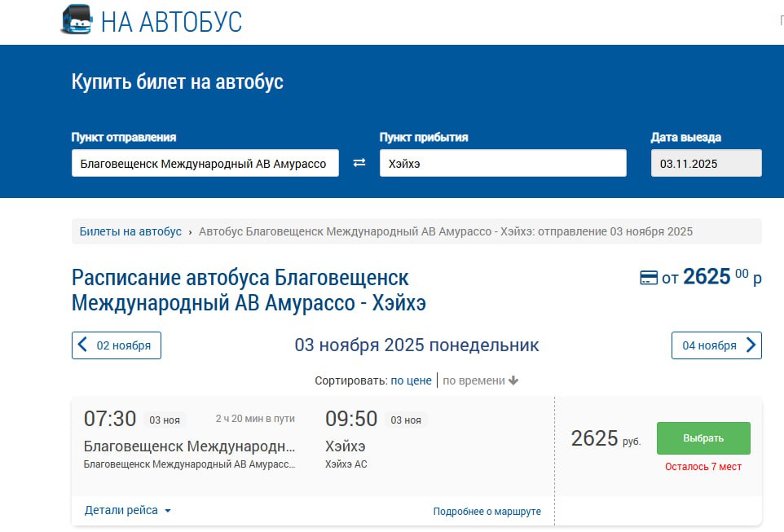The height and width of the screenshot is (532, 784).
Task: Click the 07:30 departure time
Action: coord(110,420)
